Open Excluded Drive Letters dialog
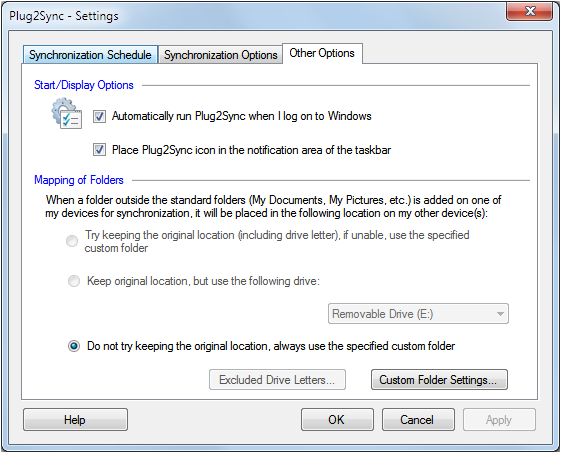Image resolution: width=561 pixels, height=453 pixels. [277, 380]
